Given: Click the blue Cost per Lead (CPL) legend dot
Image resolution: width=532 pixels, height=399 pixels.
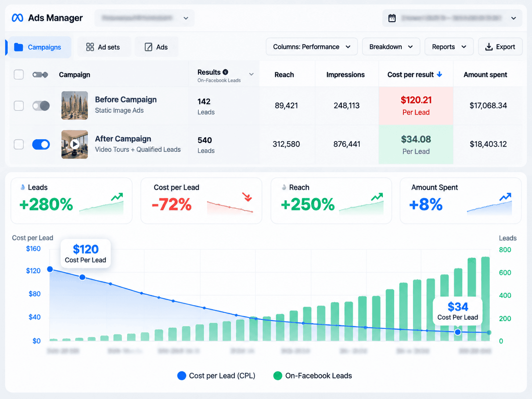Looking at the screenshot, I should (x=181, y=375).
